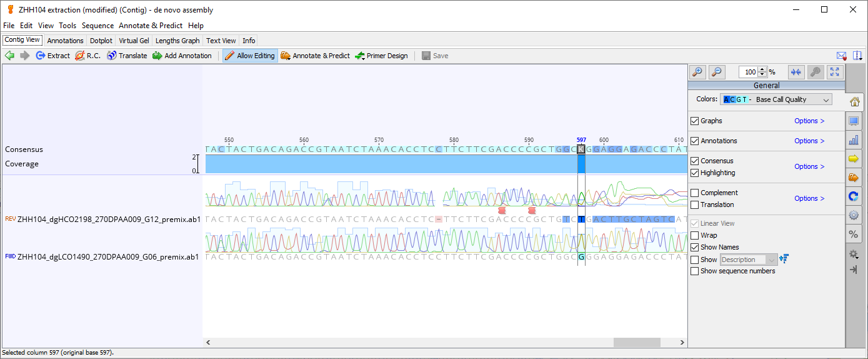868x359 pixels.
Task: Click the scrollbar right arrow
Action: pos(682,342)
